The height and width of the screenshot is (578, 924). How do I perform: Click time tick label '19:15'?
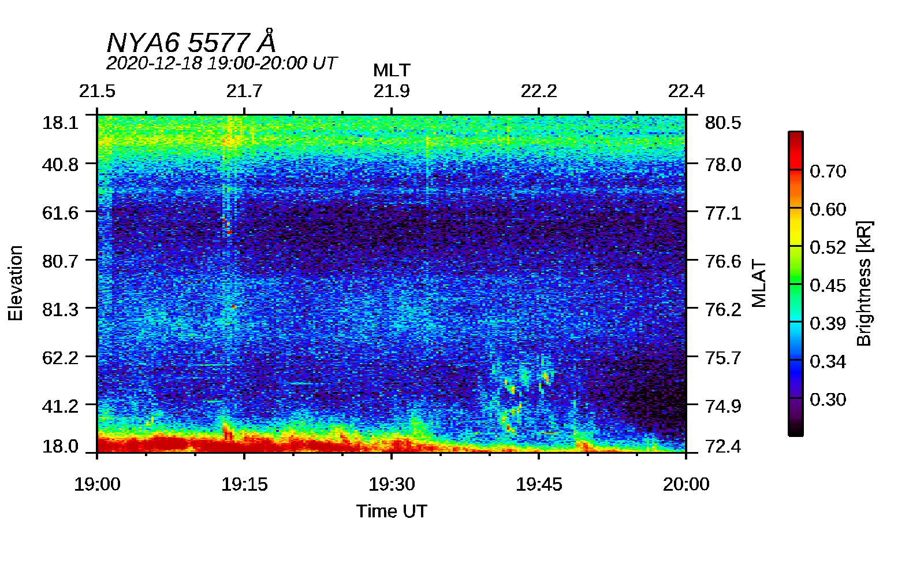pyautogui.click(x=244, y=484)
